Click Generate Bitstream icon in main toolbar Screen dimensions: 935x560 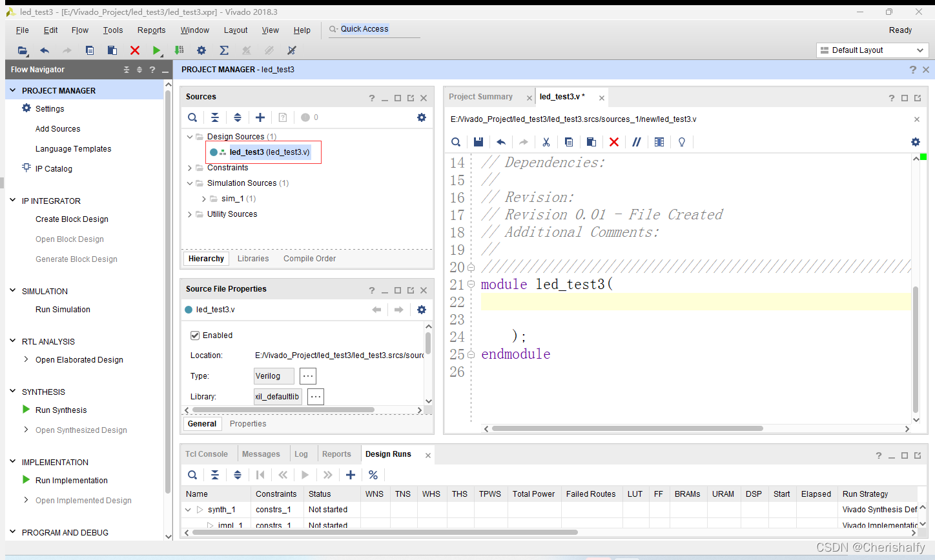tap(179, 50)
